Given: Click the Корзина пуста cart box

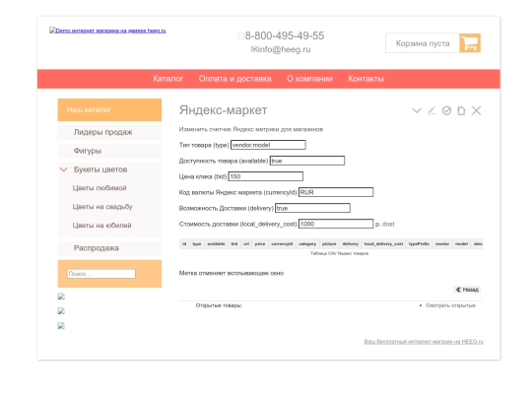Looking at the screenshot, I should (423, 43).
